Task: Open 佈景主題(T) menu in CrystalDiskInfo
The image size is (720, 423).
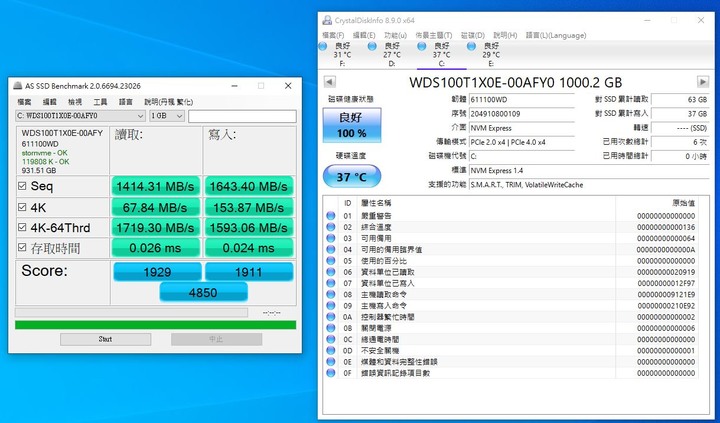Action: (433, 35)
